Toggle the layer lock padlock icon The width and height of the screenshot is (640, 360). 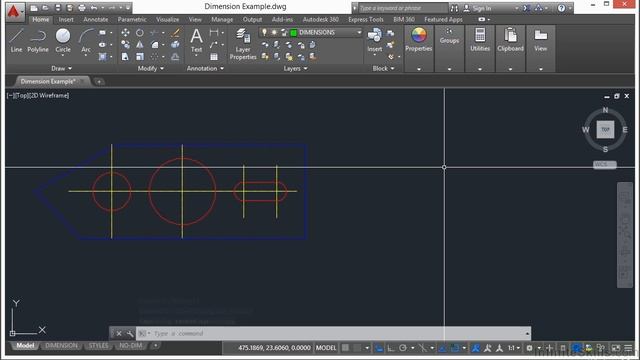coord(284,32)
